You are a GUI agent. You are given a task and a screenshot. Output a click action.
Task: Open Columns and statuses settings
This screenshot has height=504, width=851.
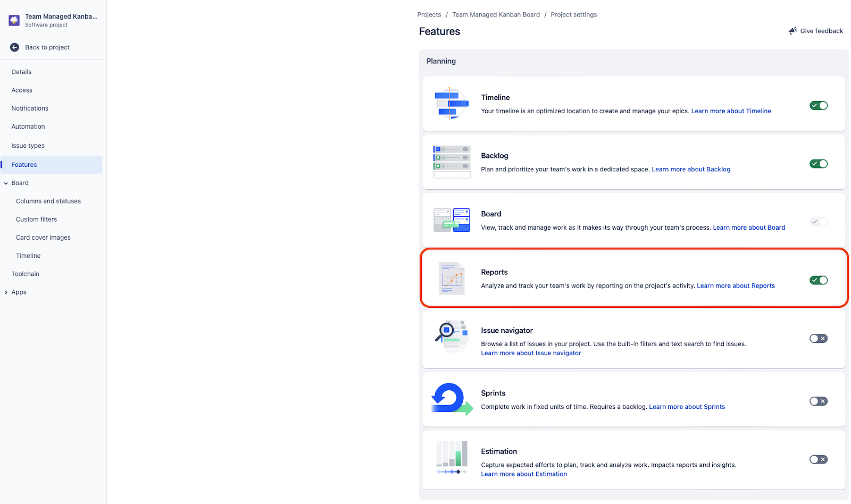click(x=48, y=201)
